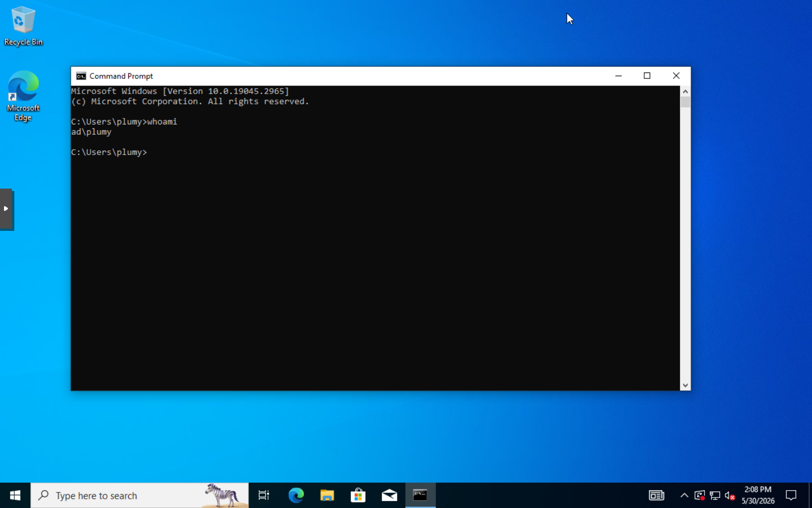Launch Microsoft Edge from the taskbar
Viewport: 812px width, 508px height.
[296, 495]
